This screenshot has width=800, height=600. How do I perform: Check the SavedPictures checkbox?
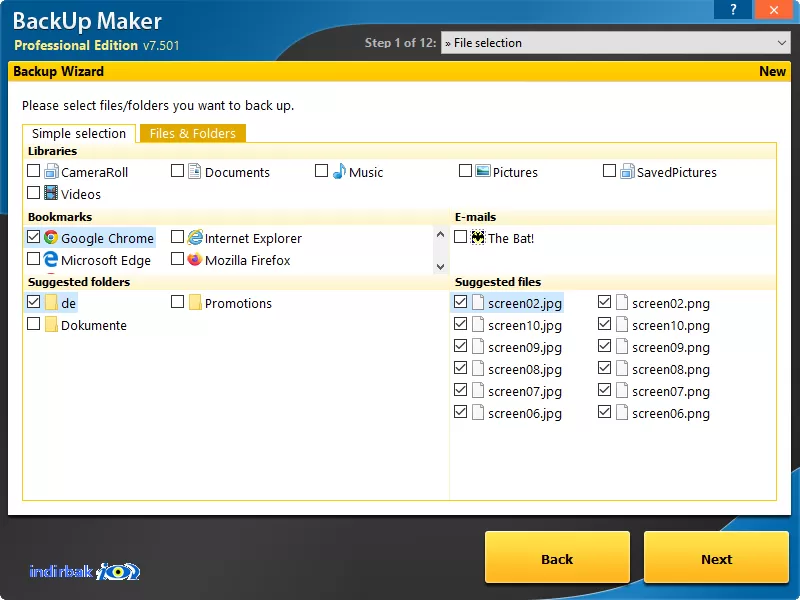point(609,170)
